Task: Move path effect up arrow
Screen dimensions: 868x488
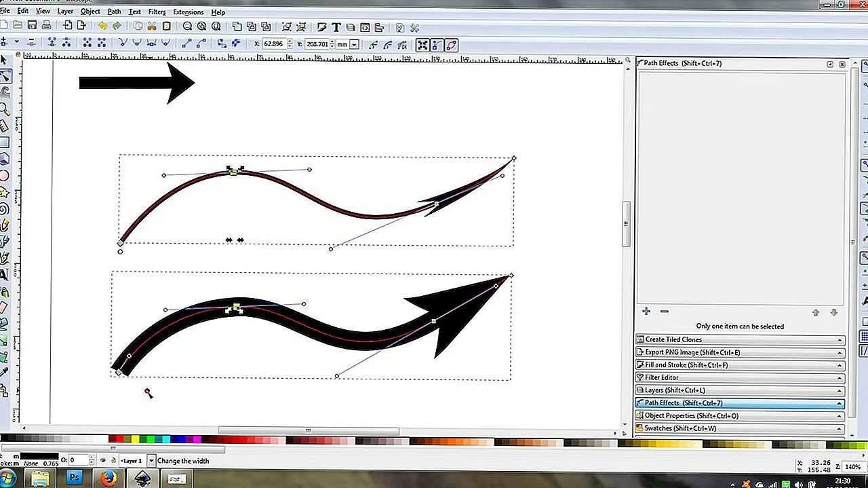Action: [816, 312]
